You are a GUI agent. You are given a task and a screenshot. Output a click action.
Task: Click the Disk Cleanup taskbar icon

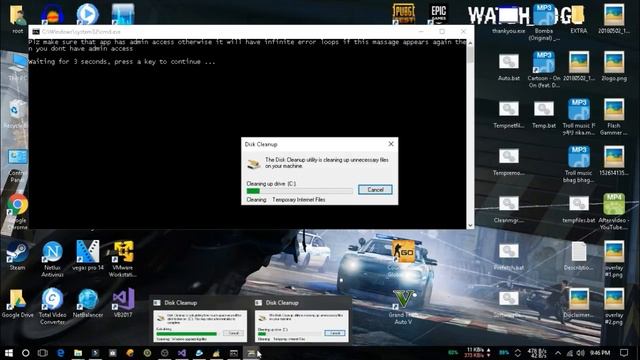(x=251, y=353)
